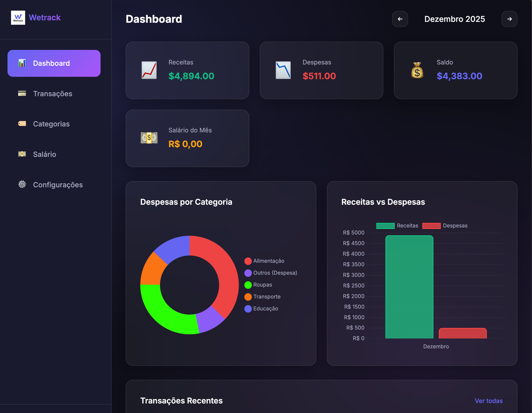Select the green Roupas color swatch
Image resolution: width=532 pixels, height=413 pixels.
(248, 285)
